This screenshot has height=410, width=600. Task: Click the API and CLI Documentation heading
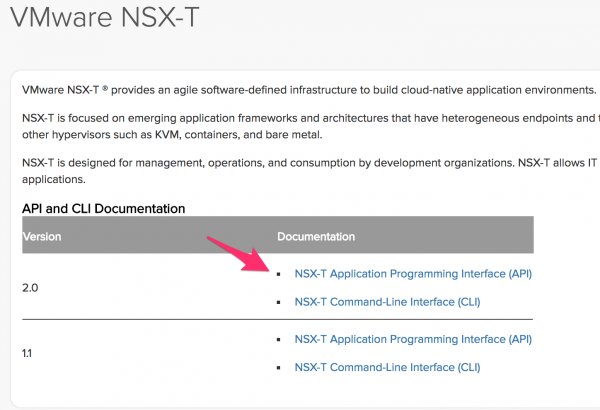[x=104, y=209]
